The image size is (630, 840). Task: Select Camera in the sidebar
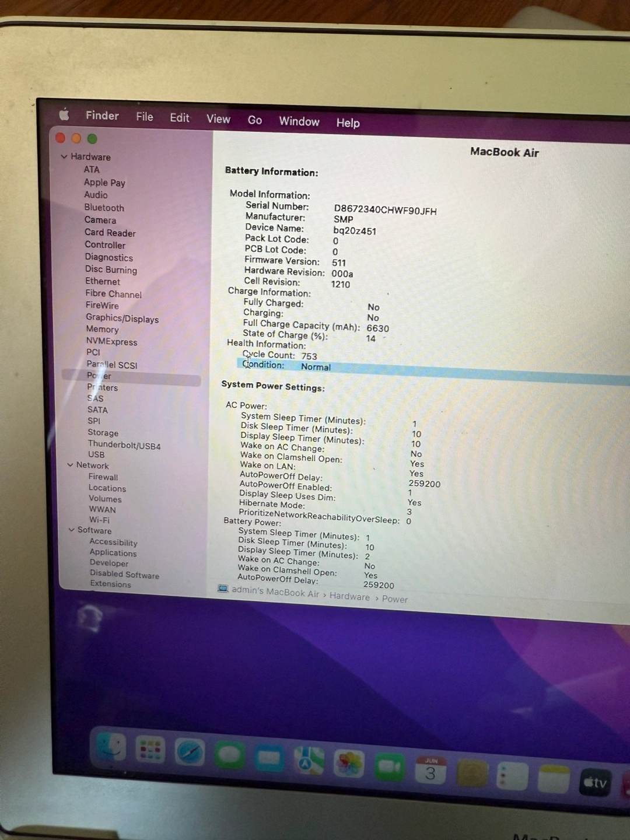100,220
